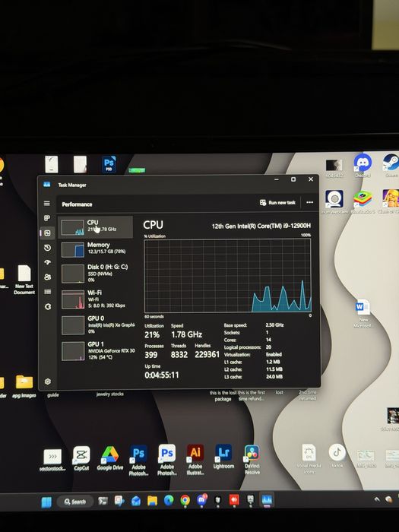Select the New Text Document file
Image resolution: width=399 pixels, height=532 pixels.
click(x=24, y=280)
